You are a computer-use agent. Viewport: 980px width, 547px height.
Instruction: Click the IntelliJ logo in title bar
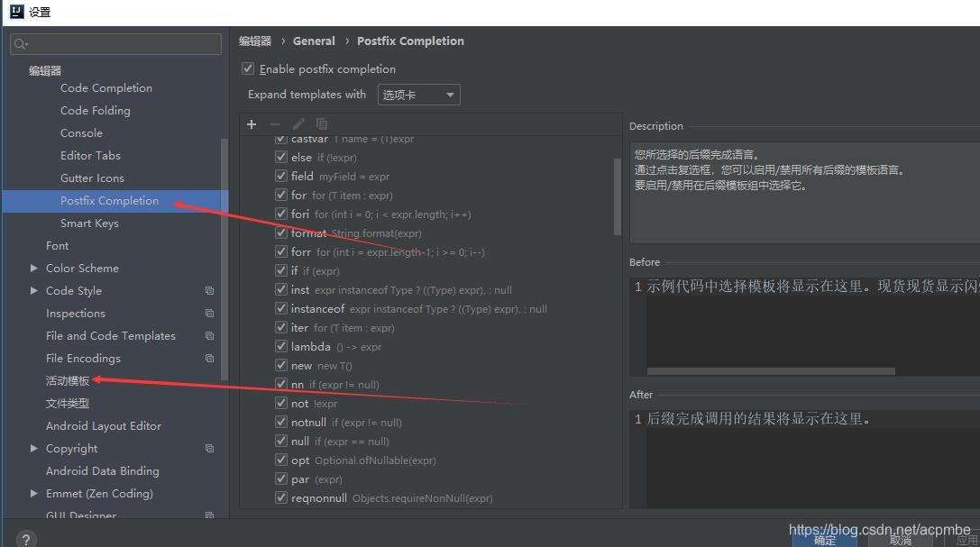[17, 11]
